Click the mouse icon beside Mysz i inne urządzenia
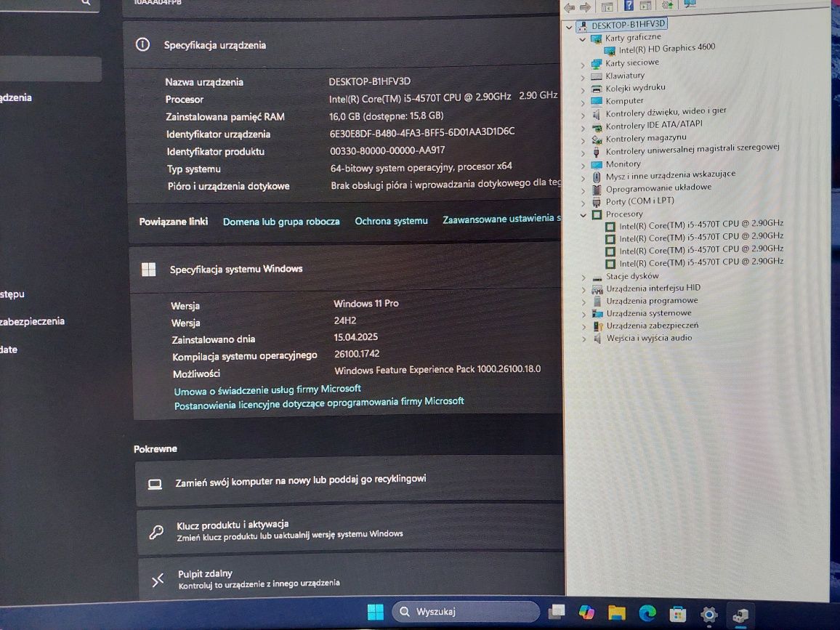The height and width of the screenshot is (630, 840). tap(597, 177)
